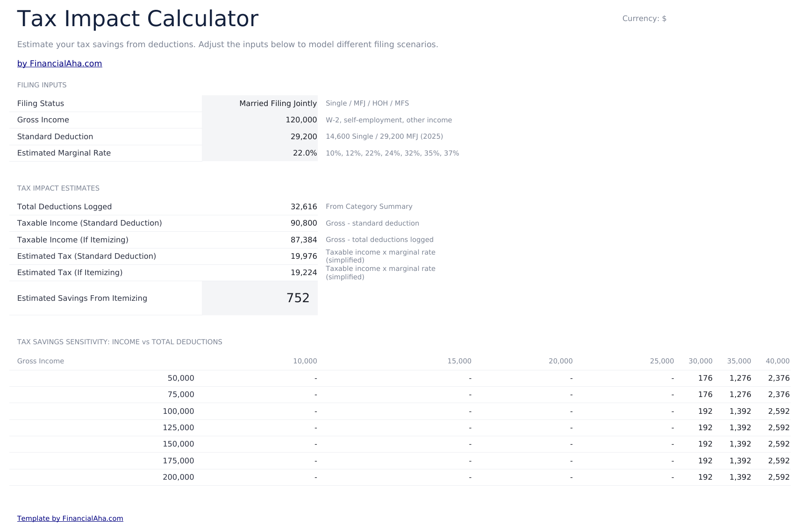This screenshot has height=532, width=800.
Task: Select the 35,000 deductions column header
Action: [739, 361]
